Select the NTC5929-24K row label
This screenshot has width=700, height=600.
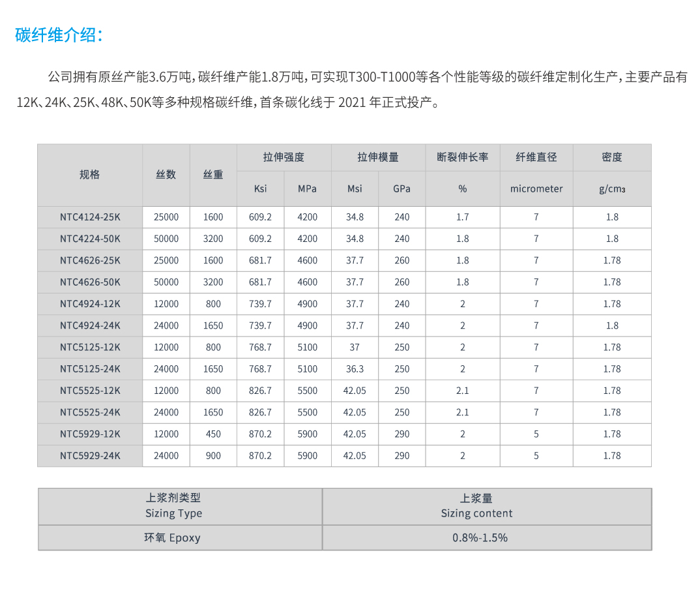point(90,456)
